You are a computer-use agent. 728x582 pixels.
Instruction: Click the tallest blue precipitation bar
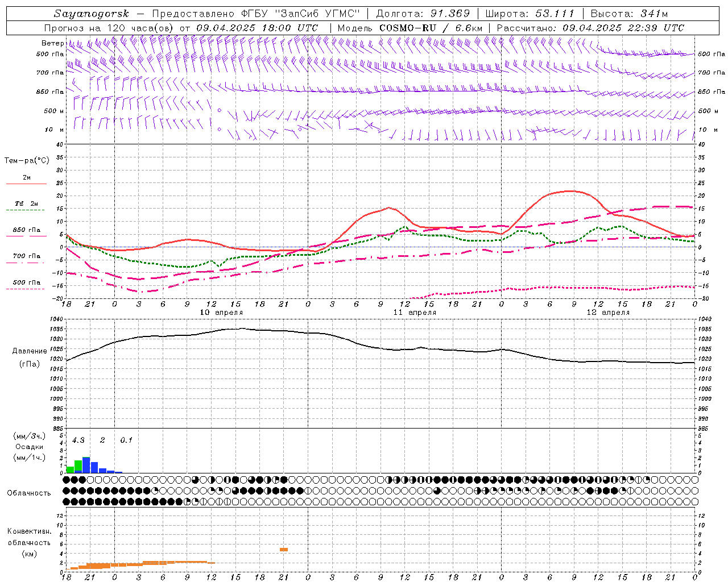point(86,465)
